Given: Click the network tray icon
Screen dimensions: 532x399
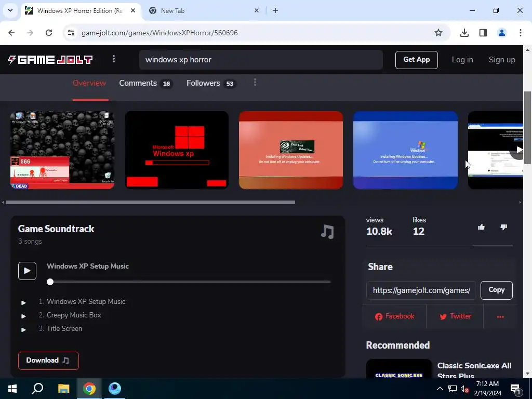Looking at the screenshot, I should click(x=453, y=389).
